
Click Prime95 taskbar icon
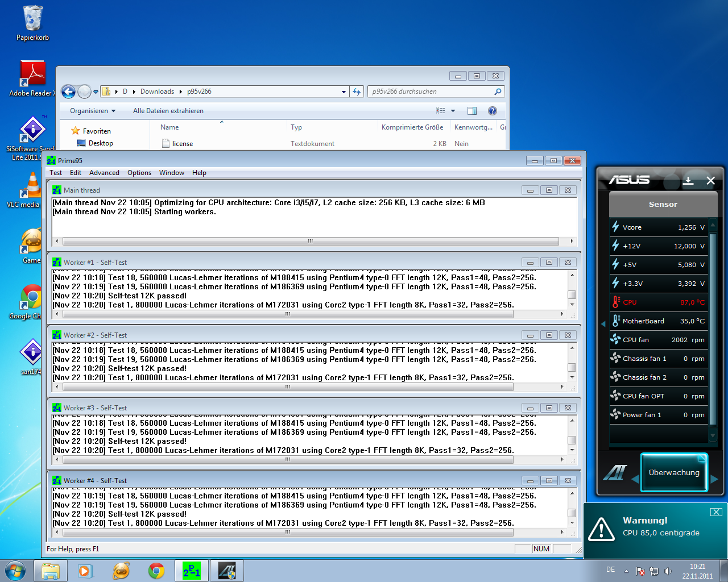pyautogui.click(x=192, y=571)
